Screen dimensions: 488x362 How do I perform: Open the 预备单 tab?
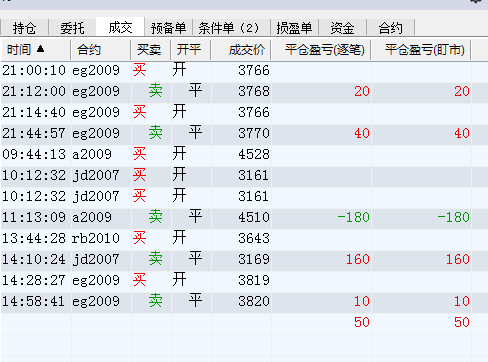click(168, 28)
